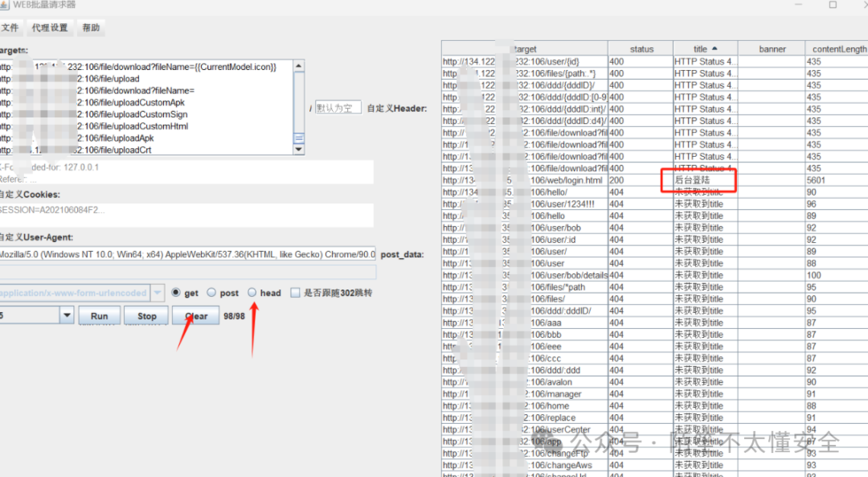Click the Java app icon in title bar
The width and height of the screenshot is (868, 477).
[x=4, y=5]
